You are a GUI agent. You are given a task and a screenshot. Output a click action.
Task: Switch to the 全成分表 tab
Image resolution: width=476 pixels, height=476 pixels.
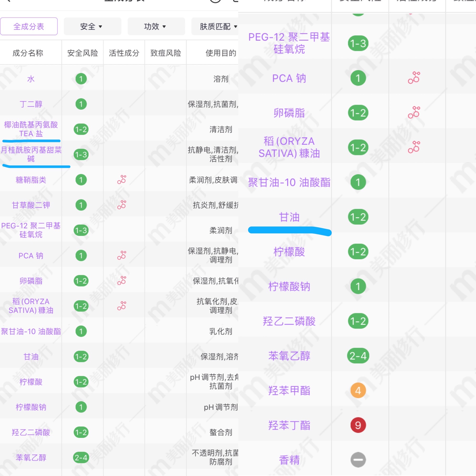pos(29,26)
